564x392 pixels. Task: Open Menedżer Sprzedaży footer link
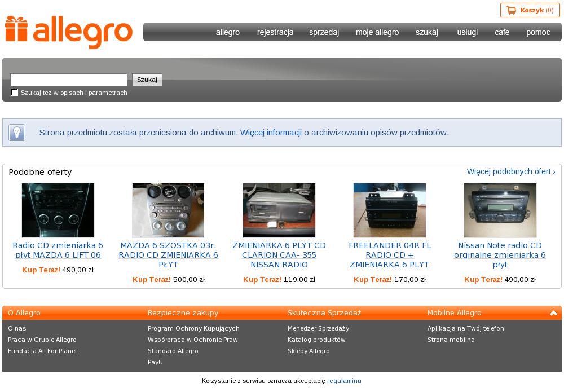(x=318, y=328)
